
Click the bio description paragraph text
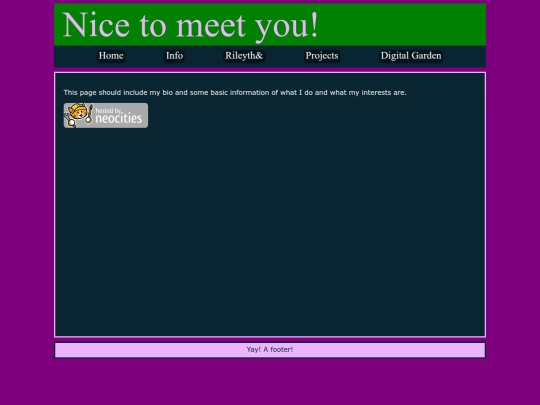pyautogui.click(x=235, y=93)
